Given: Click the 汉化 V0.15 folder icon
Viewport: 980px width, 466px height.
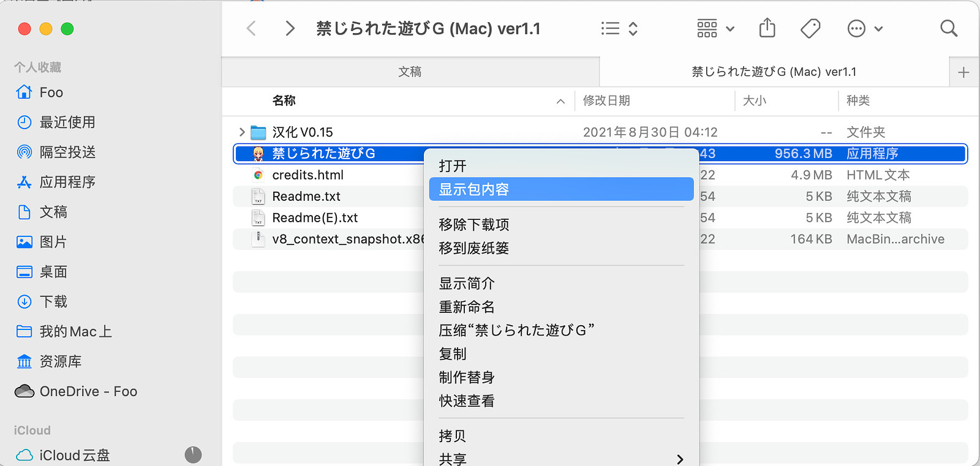Looking at the screenshot, I should point(258,132).
